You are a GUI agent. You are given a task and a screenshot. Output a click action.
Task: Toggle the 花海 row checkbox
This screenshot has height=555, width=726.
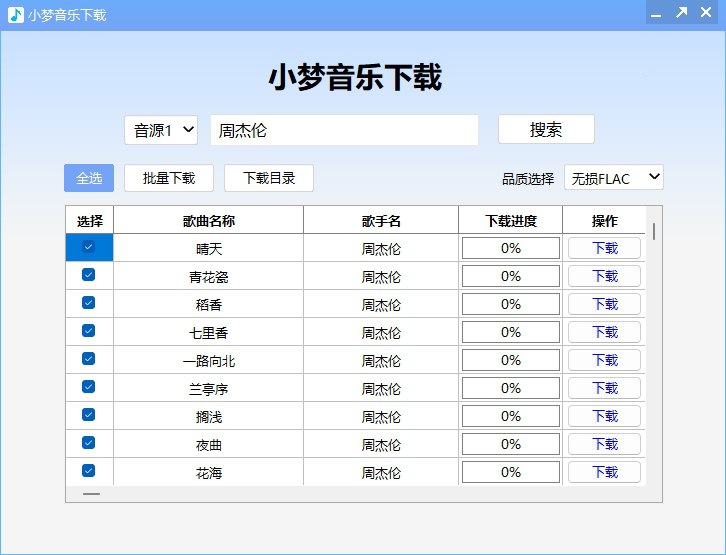tap(88, 471)
